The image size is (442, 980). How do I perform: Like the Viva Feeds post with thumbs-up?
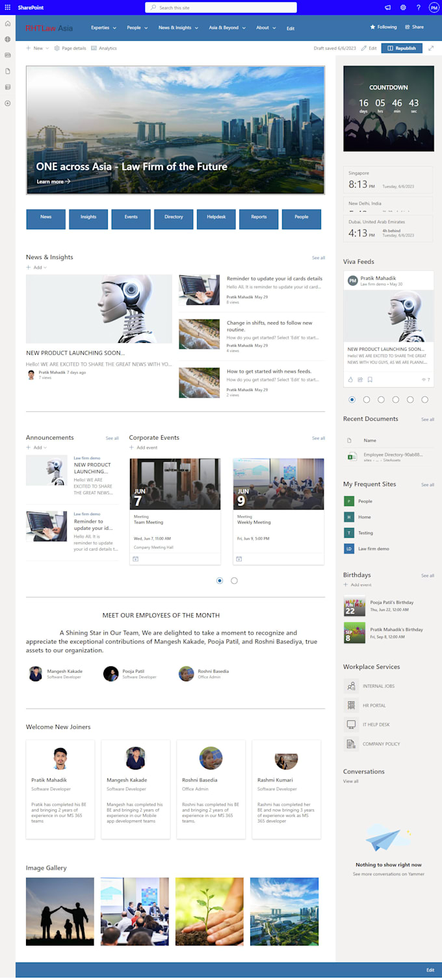pos(350,379)
